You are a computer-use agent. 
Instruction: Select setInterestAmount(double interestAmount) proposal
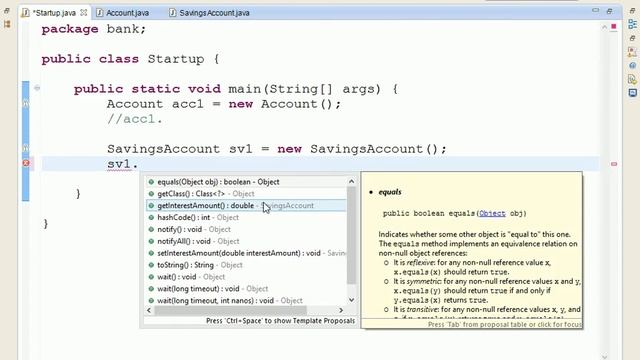click(x=247, y=253)
